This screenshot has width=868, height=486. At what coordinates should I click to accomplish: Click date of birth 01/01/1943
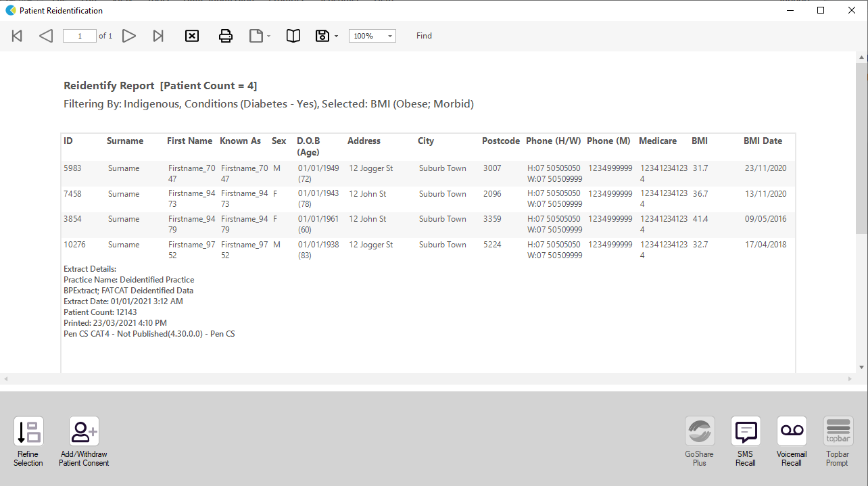point(318,194)
